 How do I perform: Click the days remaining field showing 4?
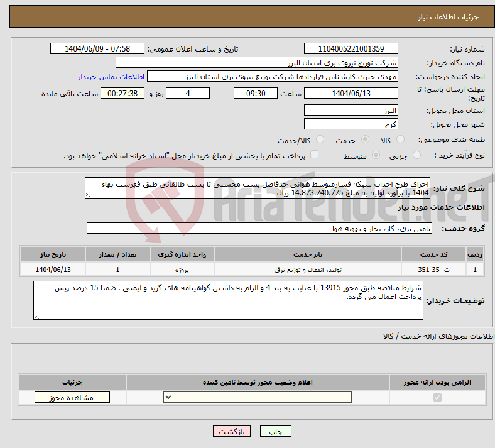[x=188, y=93]
